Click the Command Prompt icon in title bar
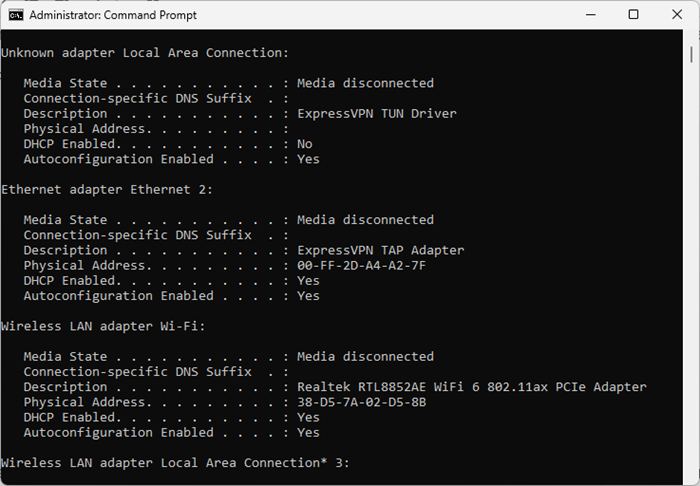 (15, 15)
